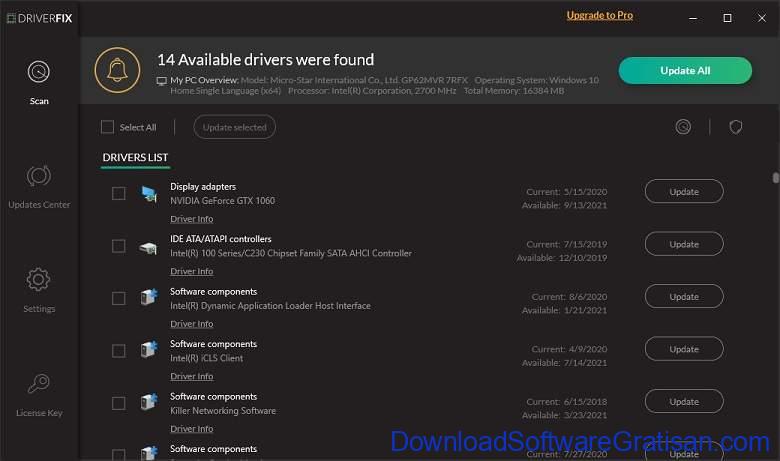Screen dimensions: 780x461
Task: Update the SATA AHCI Controller driver
Action: tap(684, 244)
